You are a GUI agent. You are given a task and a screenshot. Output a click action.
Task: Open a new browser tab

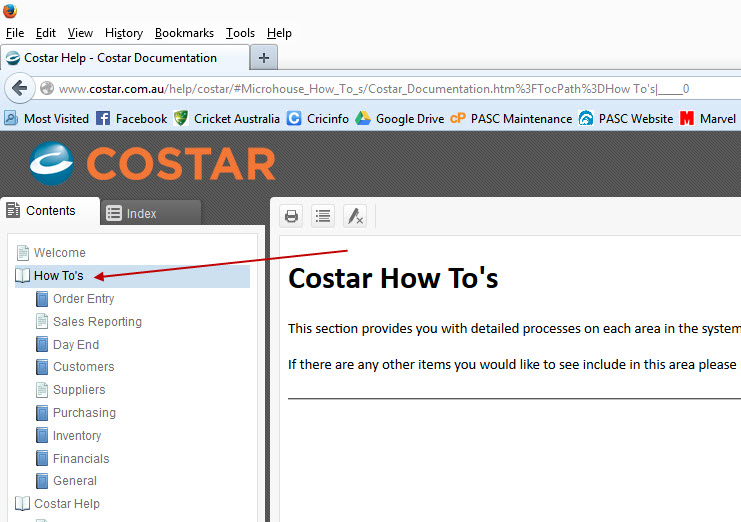[264, 57]
